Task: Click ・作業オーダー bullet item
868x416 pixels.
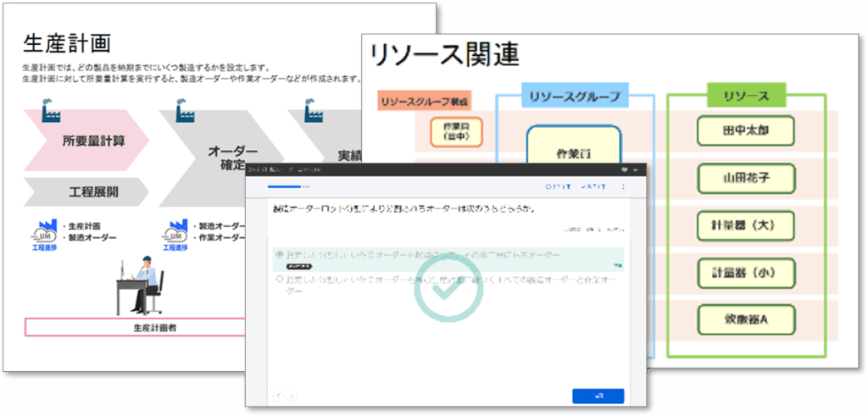Action: (218, 237)
